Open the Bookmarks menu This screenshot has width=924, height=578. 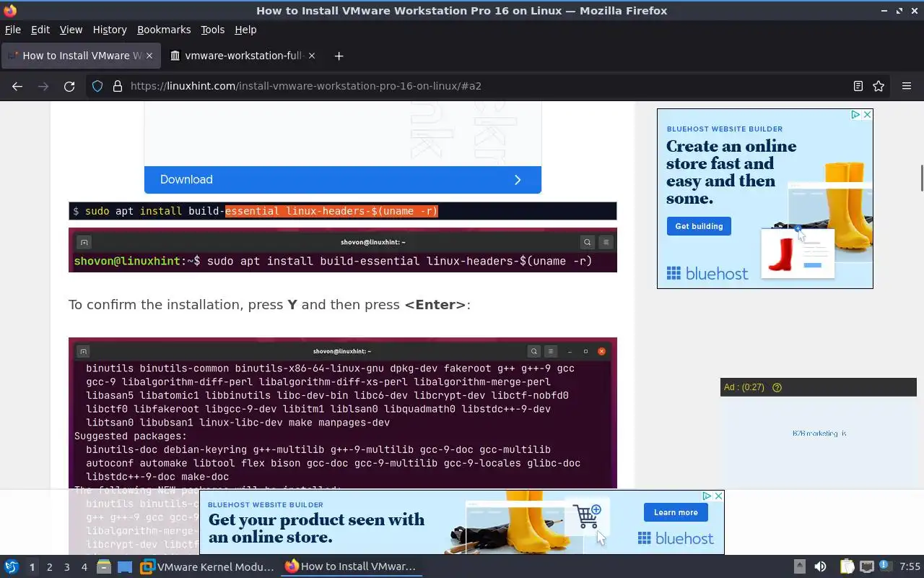(x=164, y=30)
